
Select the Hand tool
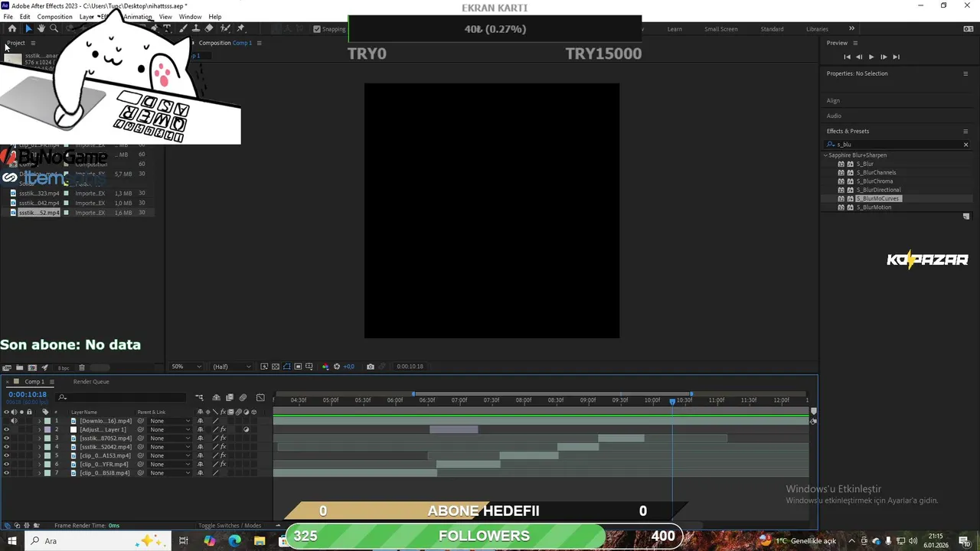click(x=41, y=28)
